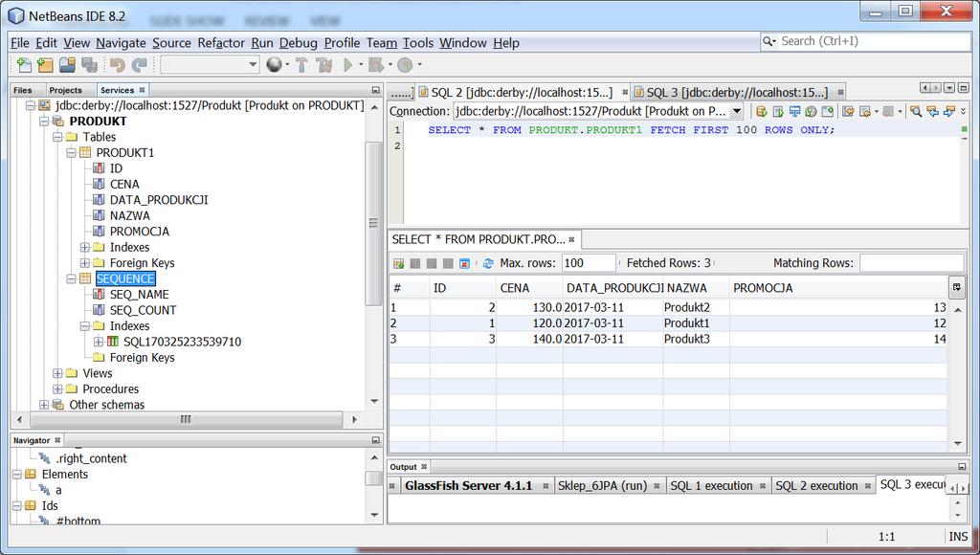Click the Clean and Build icon

[324, 64]
